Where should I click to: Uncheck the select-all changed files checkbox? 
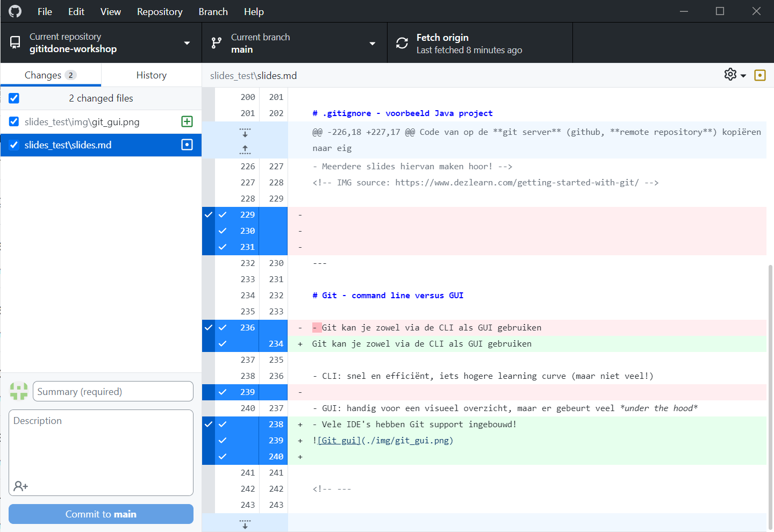coord(13,98)
